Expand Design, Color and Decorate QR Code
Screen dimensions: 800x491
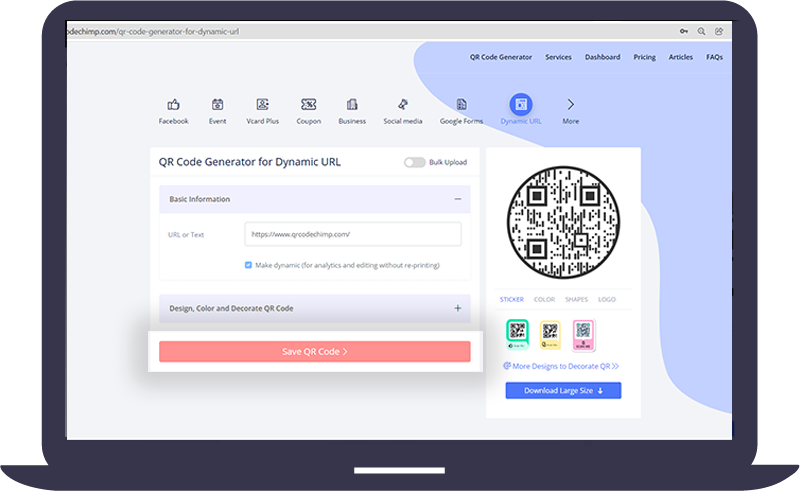coord(458,308)
